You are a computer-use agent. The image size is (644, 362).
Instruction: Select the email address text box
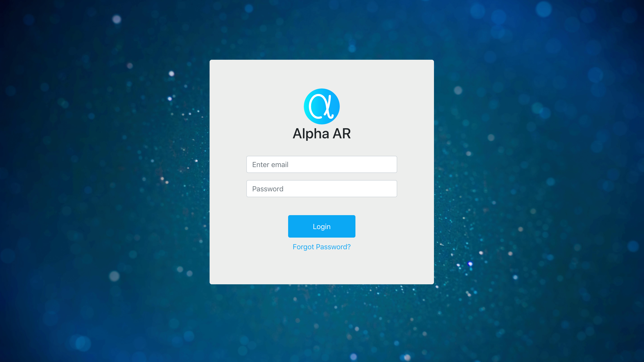(x=322, y=164)
